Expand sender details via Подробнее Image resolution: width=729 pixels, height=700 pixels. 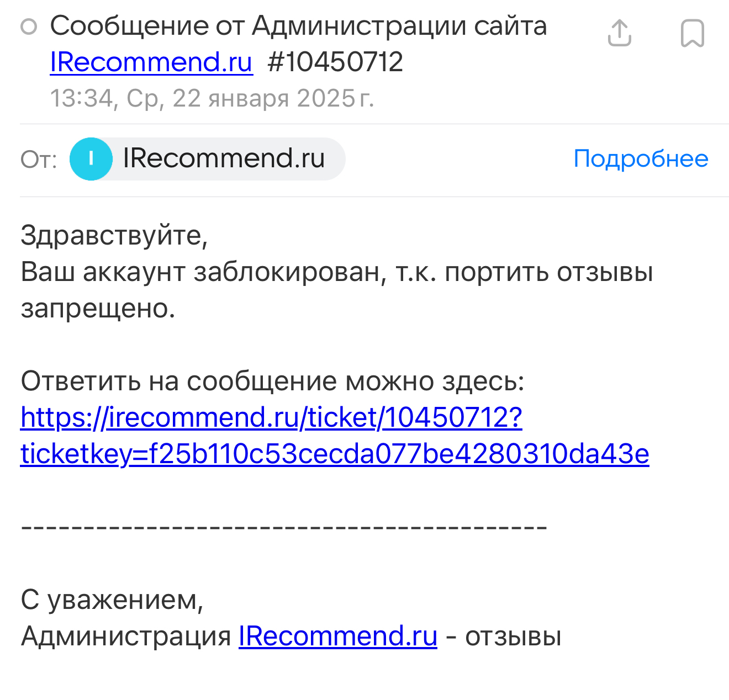tap(641, 159)
